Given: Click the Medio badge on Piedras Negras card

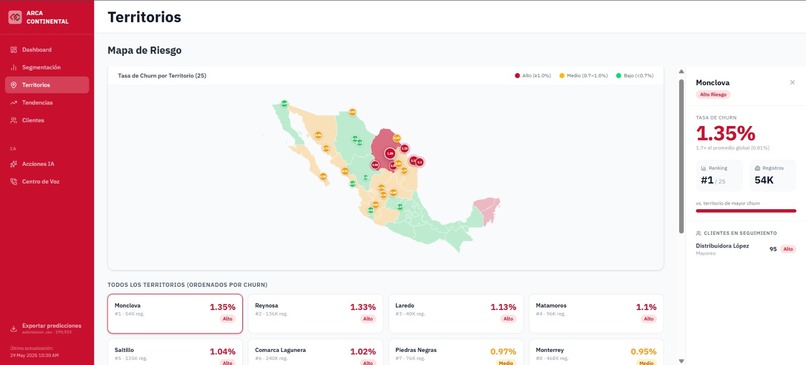Looking at the screenshot, I should [506, 362].
